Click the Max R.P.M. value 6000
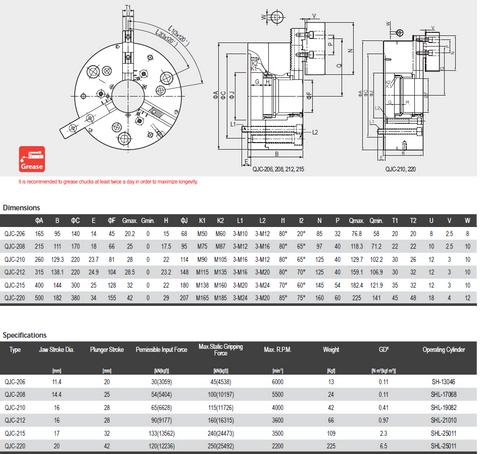This screenshot has height=454, width=480. point(277,382)
